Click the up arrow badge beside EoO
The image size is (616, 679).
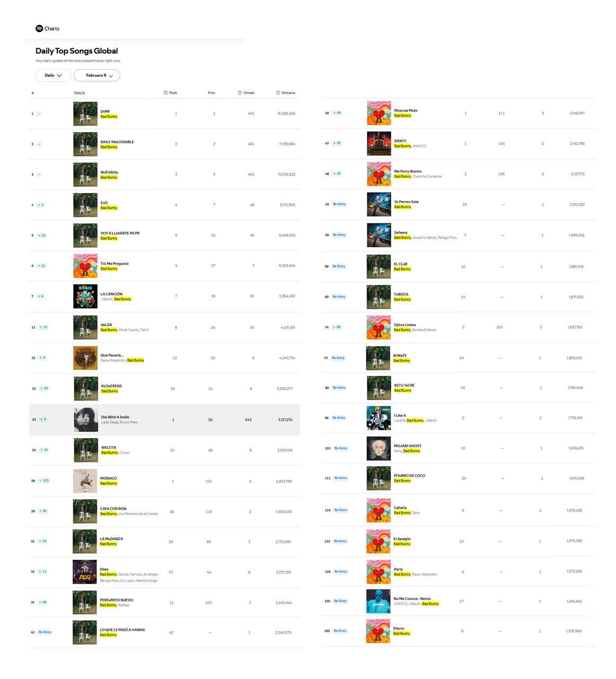point(41,205)
